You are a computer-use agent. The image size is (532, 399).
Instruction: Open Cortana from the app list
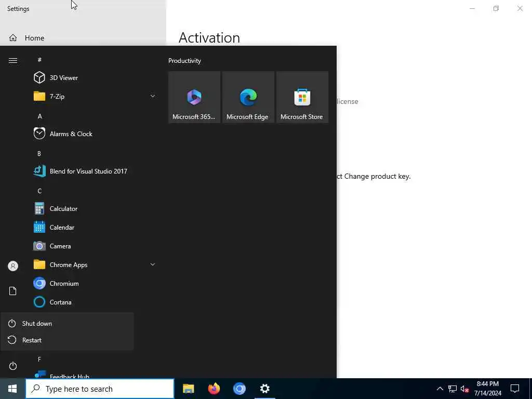[x=95, y=302]
